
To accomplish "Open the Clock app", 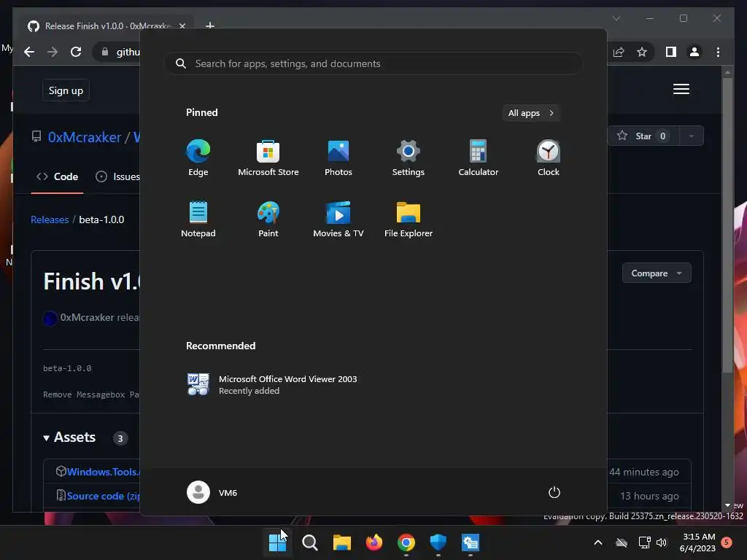I will pyautogui.click(x=549, y=157).
